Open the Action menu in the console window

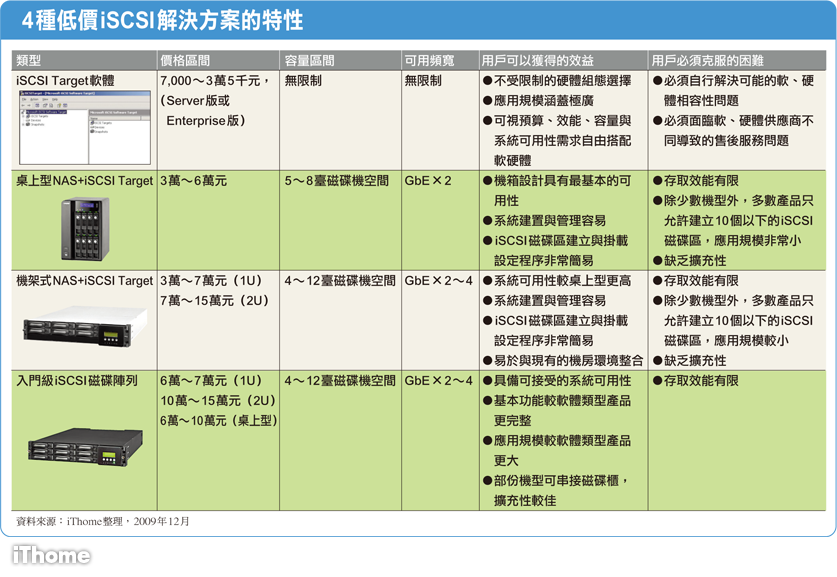pyautogui.click(x=34, y=98)
